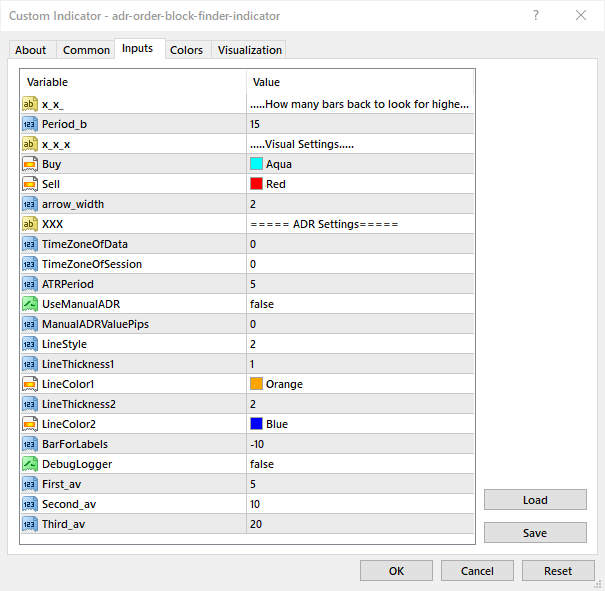
Task: Open the Visualization tab
Action: pyautogui.click(x=250, y=50)
